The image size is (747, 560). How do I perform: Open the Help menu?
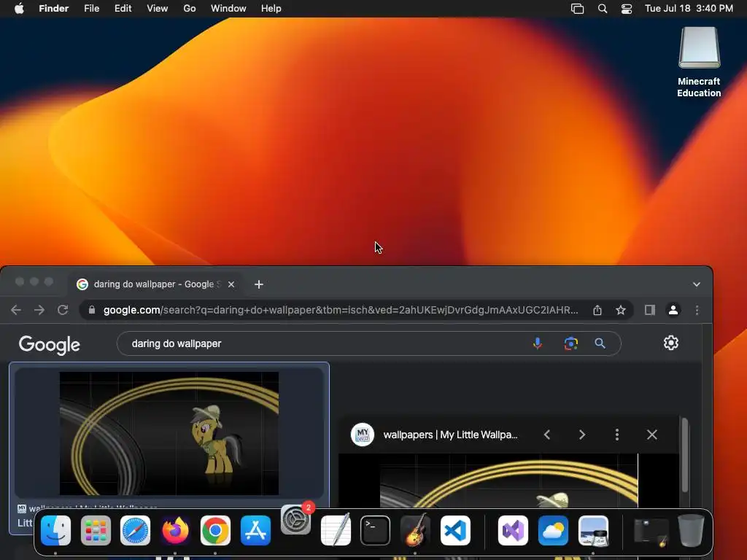pyautogui.click(x=271, y=9)
